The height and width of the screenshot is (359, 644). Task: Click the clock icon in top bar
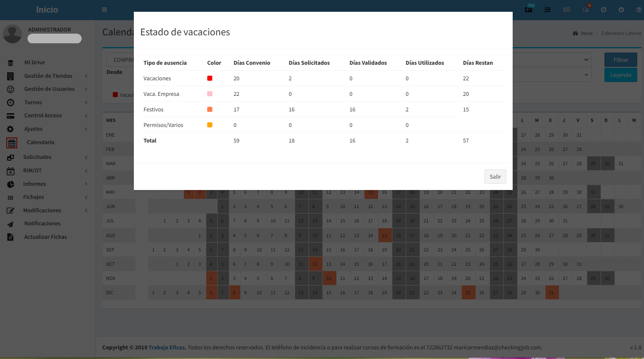click(x=604, y=10)
